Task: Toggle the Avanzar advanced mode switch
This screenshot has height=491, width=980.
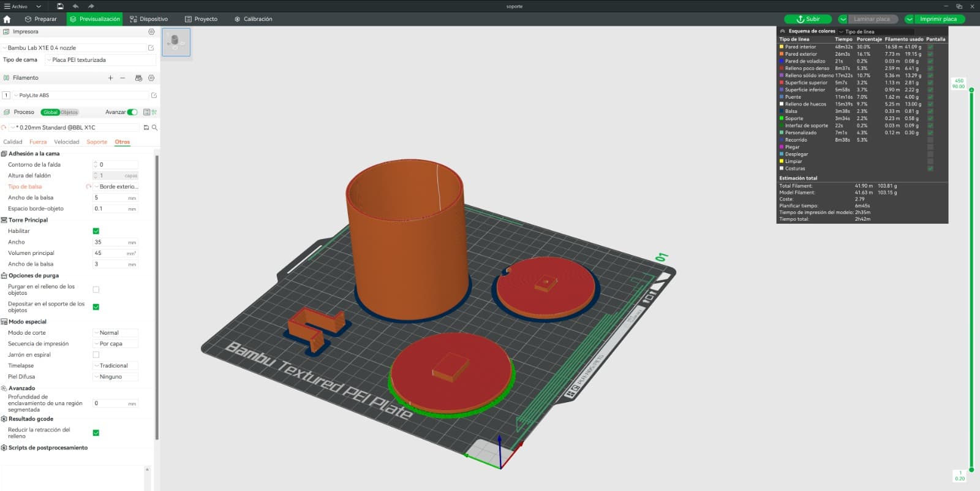Action: click(x=132, y=112)
